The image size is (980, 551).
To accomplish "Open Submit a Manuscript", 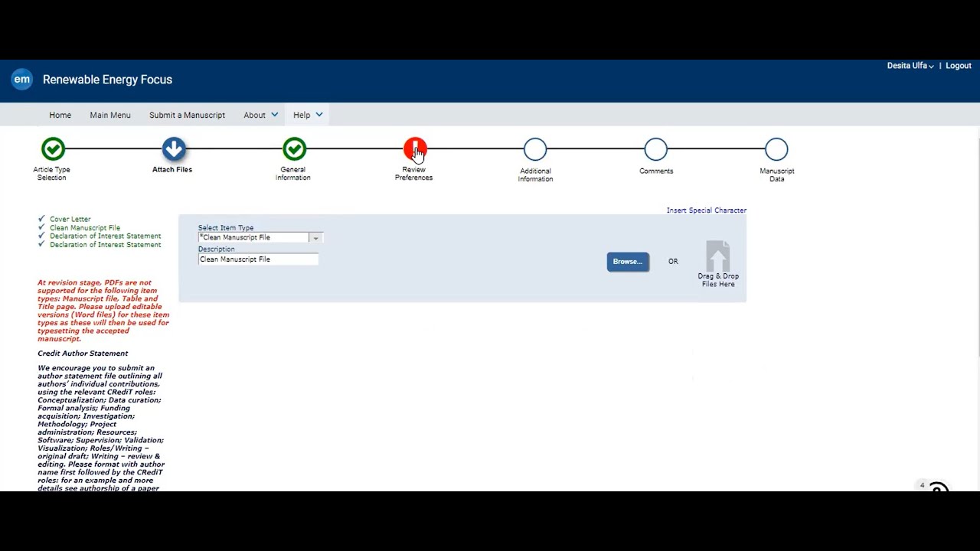I will click(187, 115).
